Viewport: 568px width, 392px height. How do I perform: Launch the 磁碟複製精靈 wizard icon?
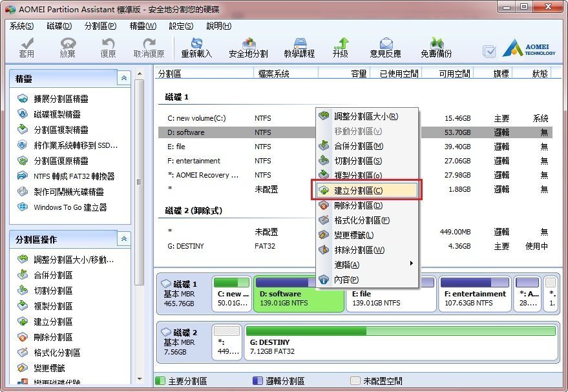[x=23, y=114]
